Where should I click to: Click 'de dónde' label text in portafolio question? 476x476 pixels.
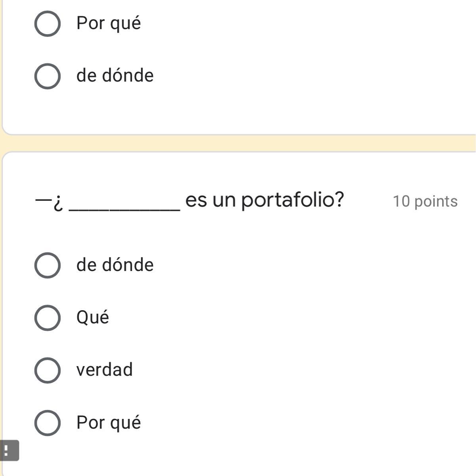coord(115,265)
